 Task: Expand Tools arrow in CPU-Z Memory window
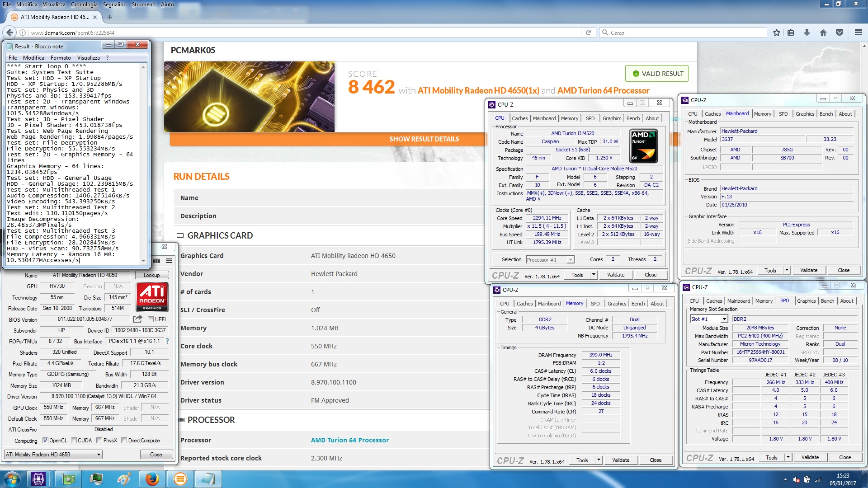pyautogui.click(x=599, y=460)
